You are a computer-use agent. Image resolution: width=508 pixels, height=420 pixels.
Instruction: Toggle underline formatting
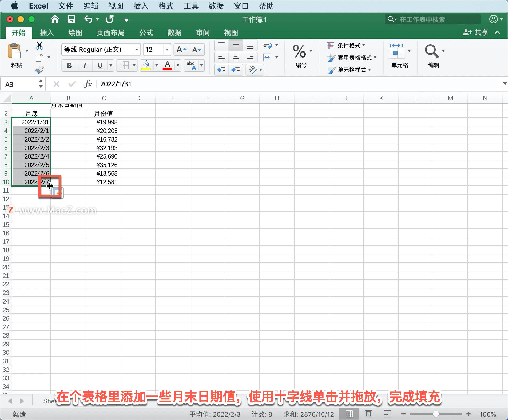[x=100, y=66]
